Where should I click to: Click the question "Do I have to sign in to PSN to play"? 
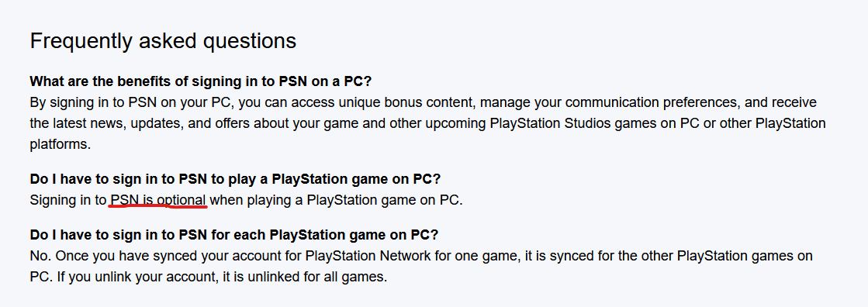coord(235,179)
